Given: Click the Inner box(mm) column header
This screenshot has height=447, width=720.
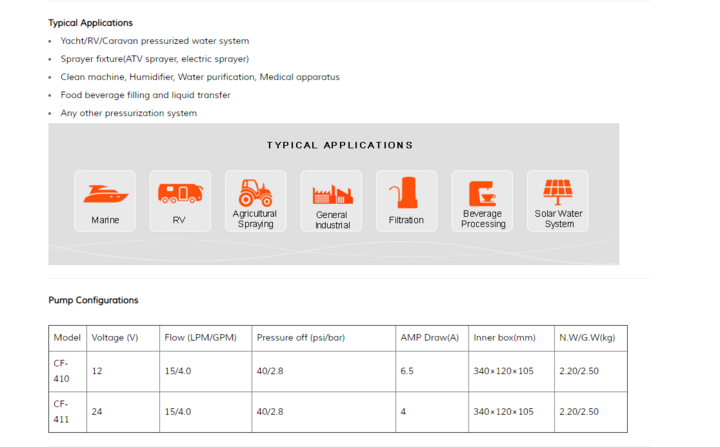Looking at the screenshot, I should (504, 338).
